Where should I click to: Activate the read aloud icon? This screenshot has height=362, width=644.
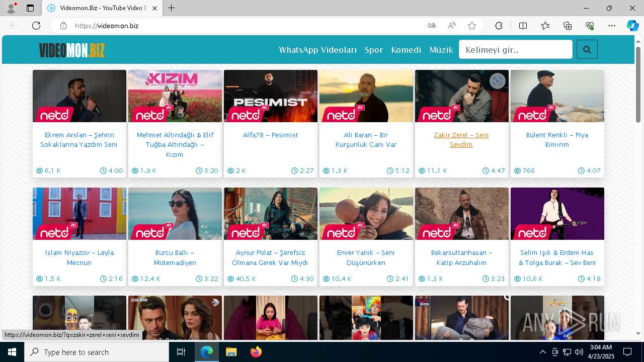452,26
